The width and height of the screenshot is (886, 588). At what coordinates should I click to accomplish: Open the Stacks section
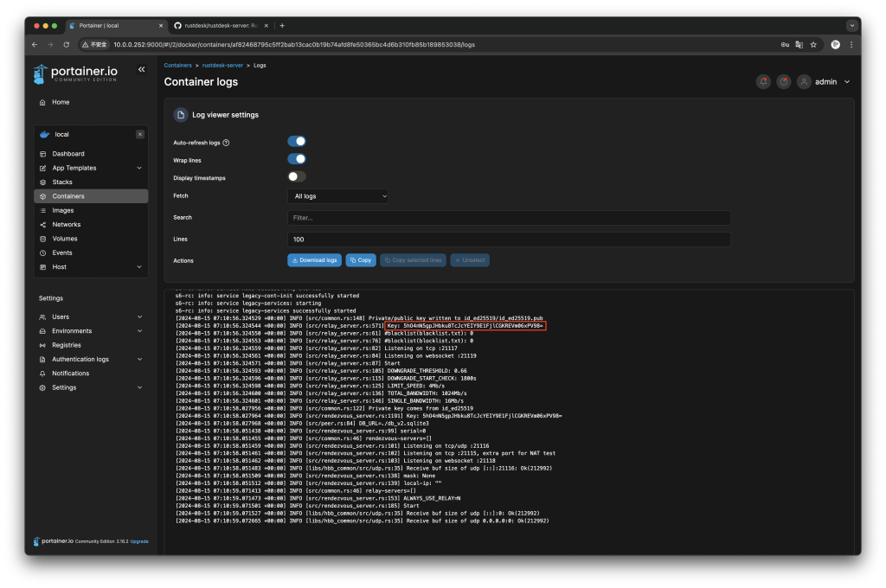(x=60, y=182)
